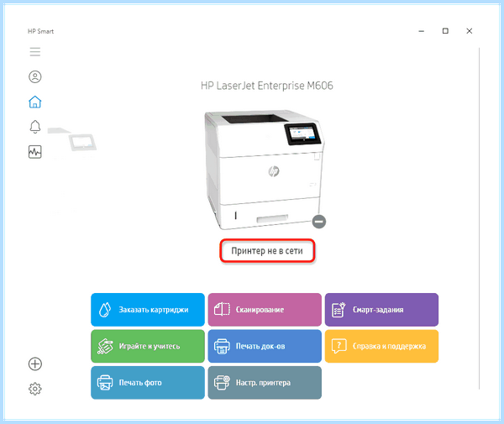
Task: Minimize the HP Smart window
Action: coord(422,31)
